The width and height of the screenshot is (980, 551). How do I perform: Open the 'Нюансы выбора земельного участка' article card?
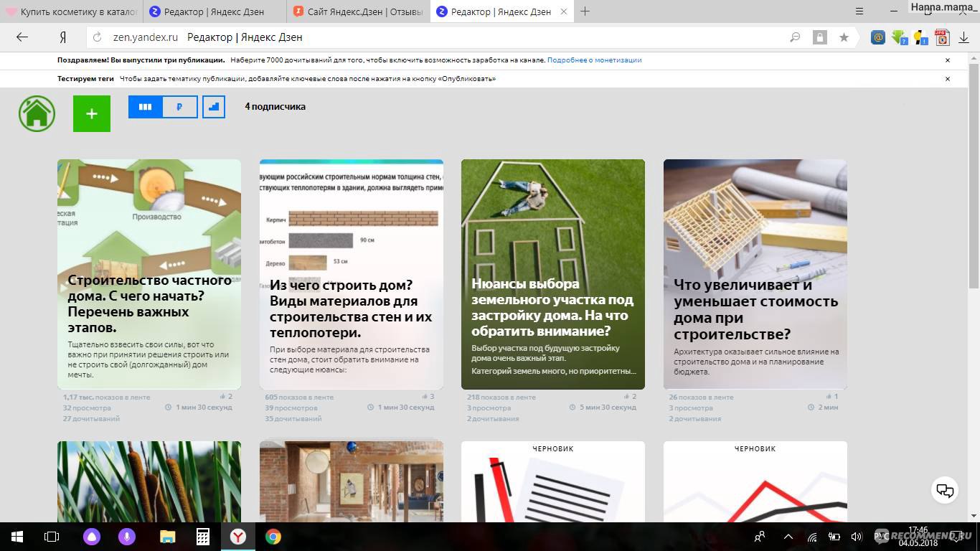tap(553, 274)
